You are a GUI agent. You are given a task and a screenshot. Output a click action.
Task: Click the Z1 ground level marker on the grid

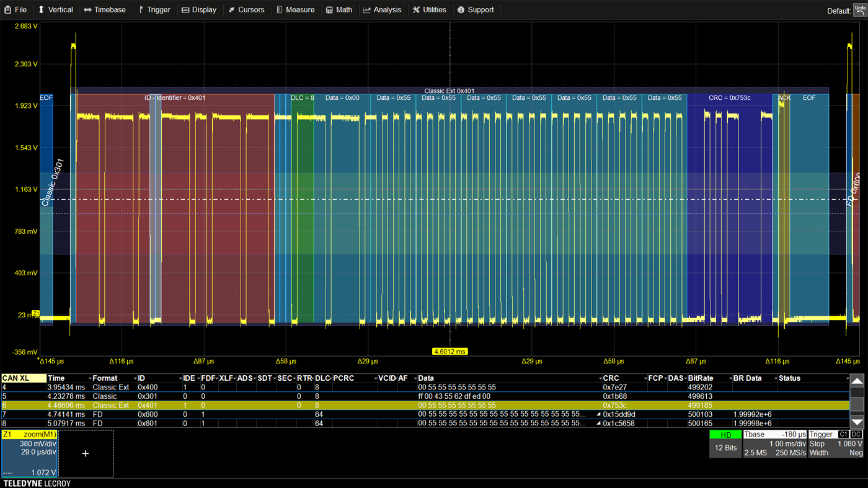(35, 314)
